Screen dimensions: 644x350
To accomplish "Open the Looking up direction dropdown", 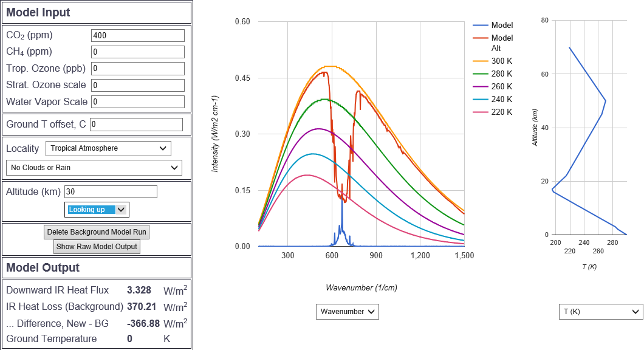I will click(97, 210).
